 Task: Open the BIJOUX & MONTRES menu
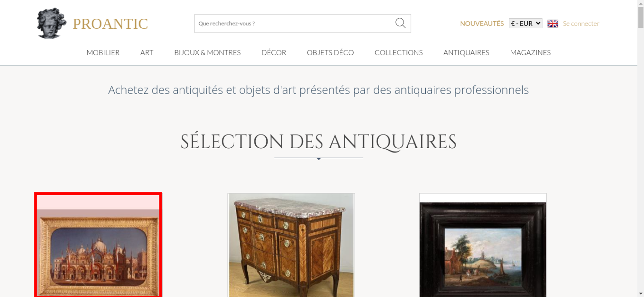[207, 52]
